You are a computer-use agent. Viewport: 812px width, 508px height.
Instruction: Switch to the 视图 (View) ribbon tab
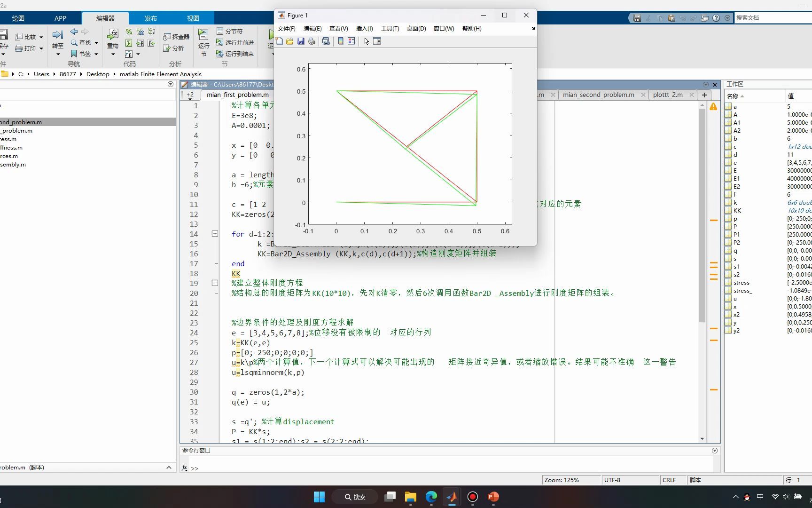click(193, 18)
